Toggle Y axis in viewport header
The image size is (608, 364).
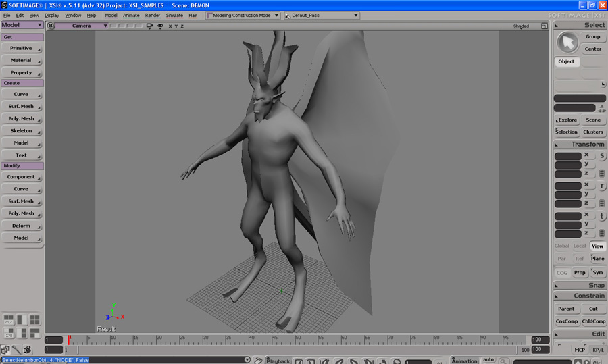(x=176, y=26)
